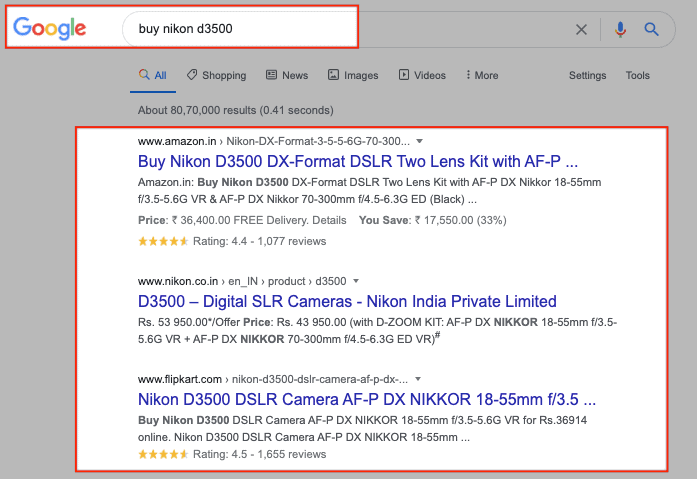The image size is (697, 479).
Task: Select the All results tab
Action: [x=153, y=75]
